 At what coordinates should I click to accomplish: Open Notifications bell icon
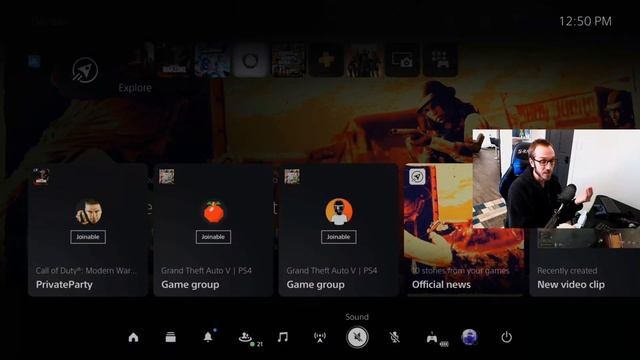(208, 337)
